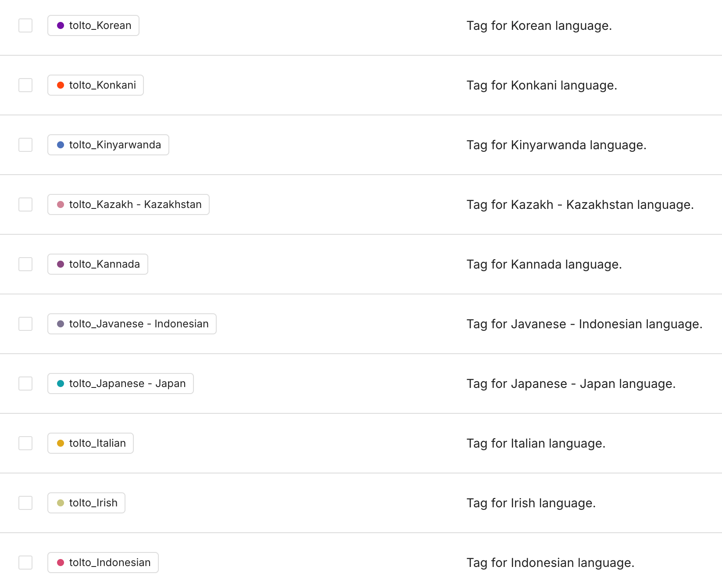Mark the tolto_Kannada tag checkbox
Viewport: 722px width, 588px height.
25,264
